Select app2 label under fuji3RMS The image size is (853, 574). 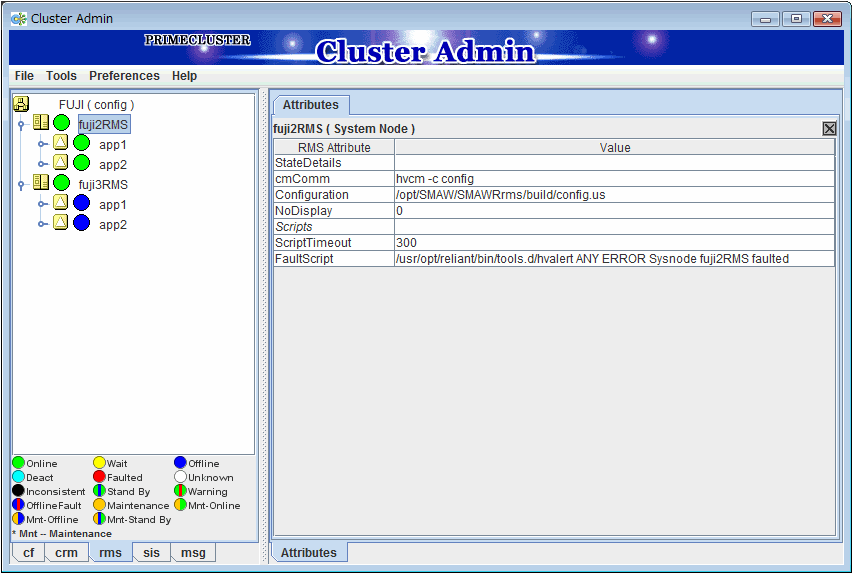pos(113,224)
